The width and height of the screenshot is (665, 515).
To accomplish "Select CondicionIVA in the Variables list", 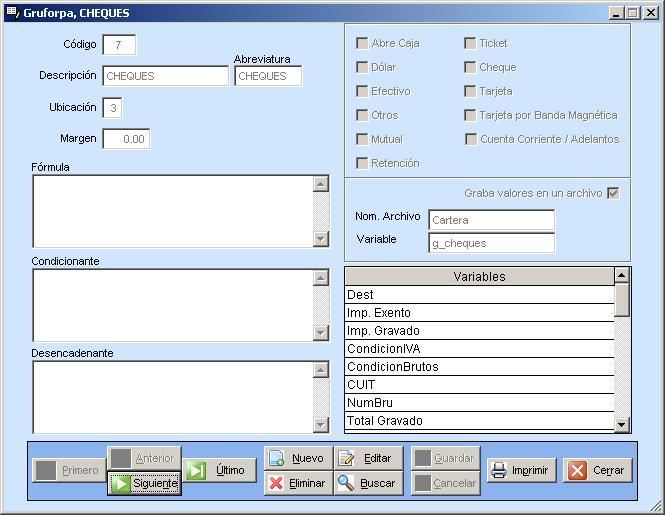I will 478,349.
